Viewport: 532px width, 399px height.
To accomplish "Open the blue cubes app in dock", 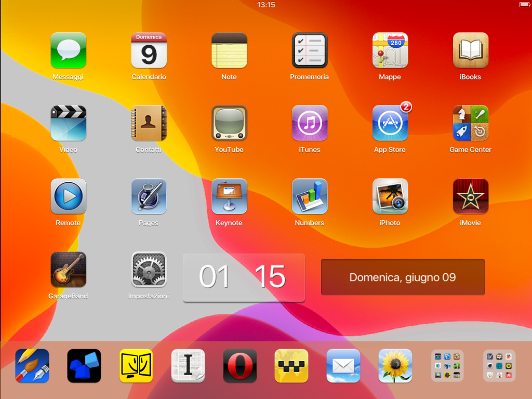I will [x=84, y=366].
